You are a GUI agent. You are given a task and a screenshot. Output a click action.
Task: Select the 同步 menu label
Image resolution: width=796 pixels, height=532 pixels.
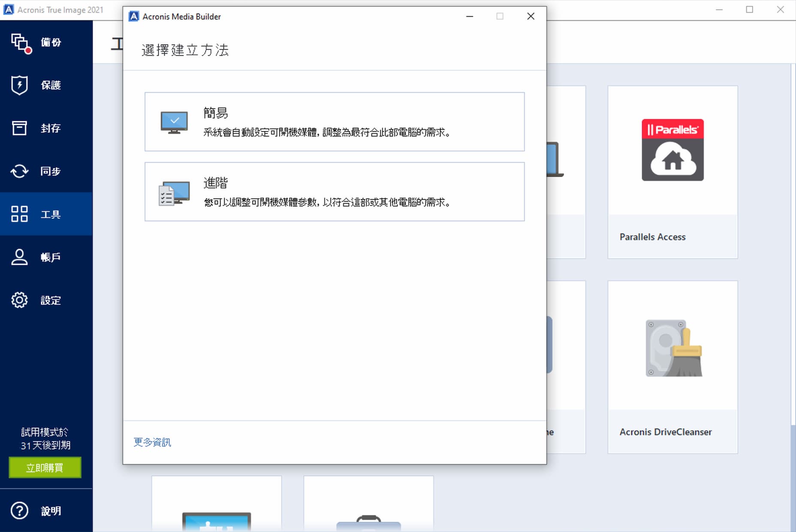[51, 171]
